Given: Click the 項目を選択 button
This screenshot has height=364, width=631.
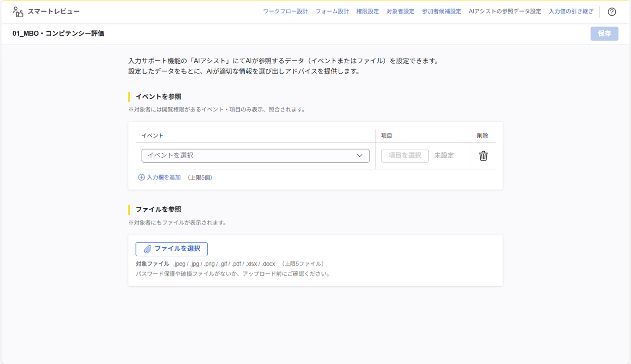Looking at the screenshot, I should coord(404,156).
